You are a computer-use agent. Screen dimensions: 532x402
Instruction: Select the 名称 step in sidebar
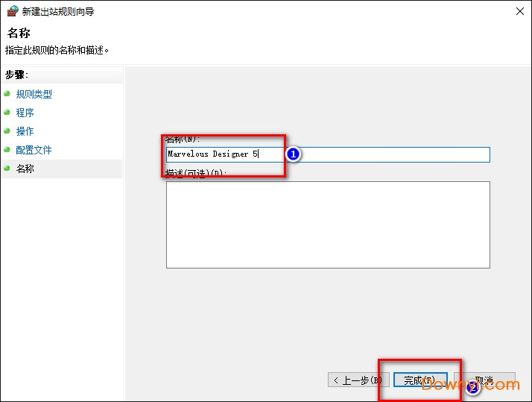(25, 169)
